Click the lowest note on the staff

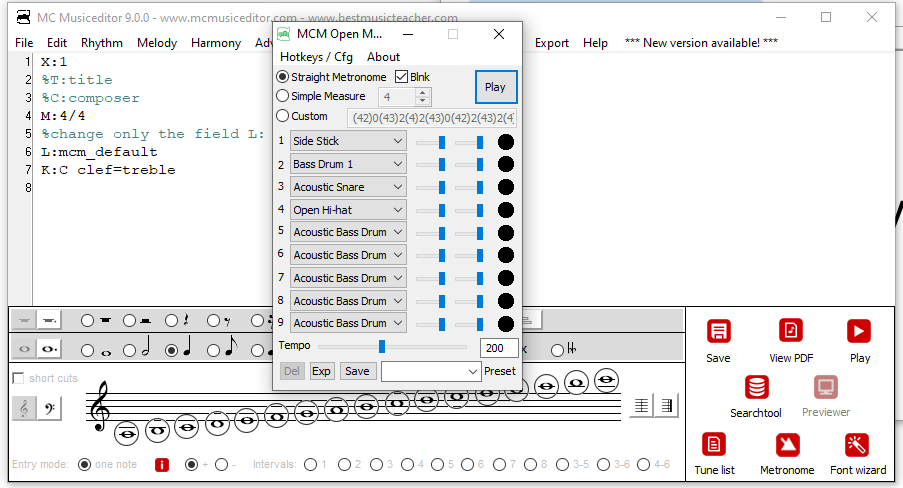pyautogui.click(x=126, y=434)
